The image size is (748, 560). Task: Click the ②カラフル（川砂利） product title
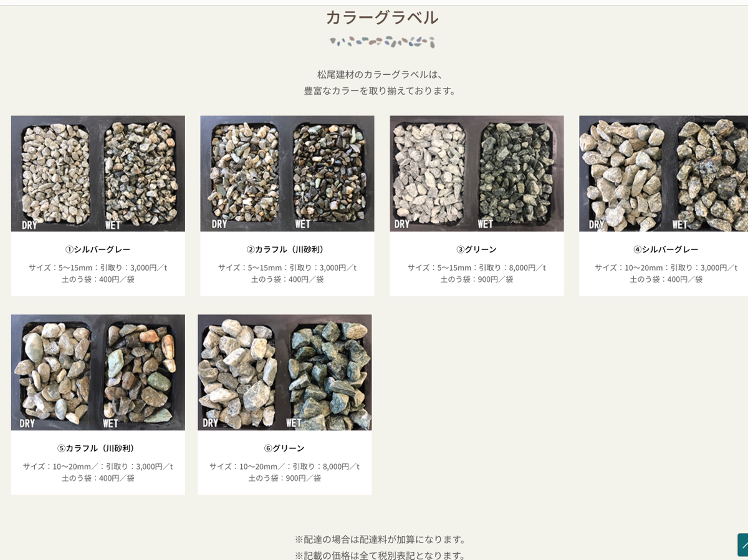pyautogui.click(x=287, y=249)
